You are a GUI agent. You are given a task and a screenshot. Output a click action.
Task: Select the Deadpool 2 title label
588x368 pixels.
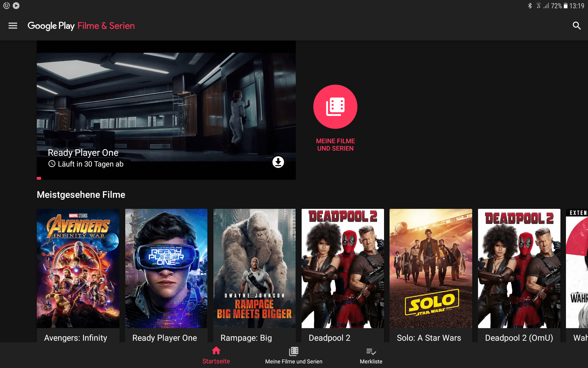click(x=330, y=338)
